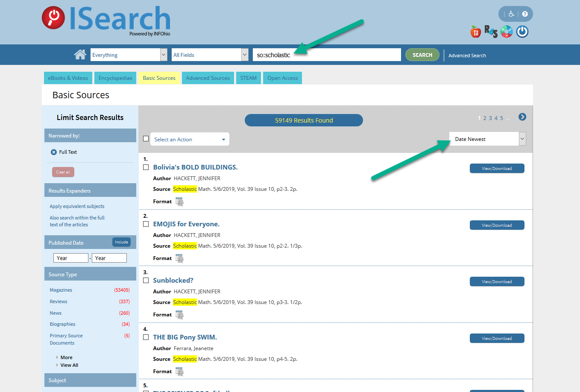Screen dimensions: 580x392
Task: Filter by Reviews source type
Action: pos(59,301)
